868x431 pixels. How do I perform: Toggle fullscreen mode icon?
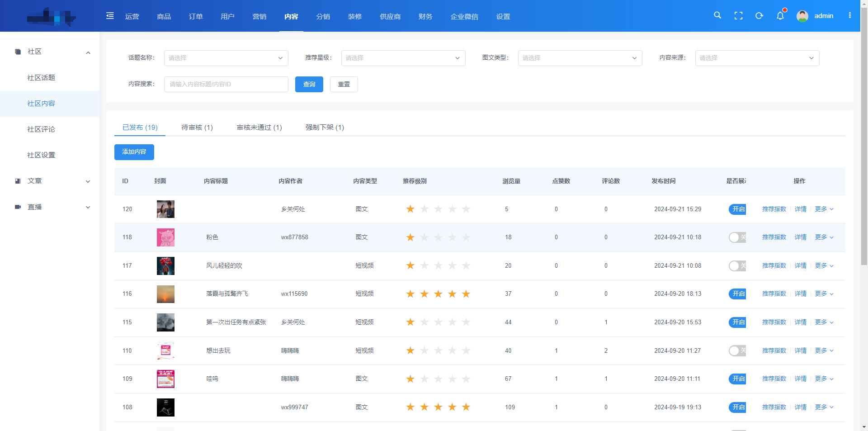(738, 16)
